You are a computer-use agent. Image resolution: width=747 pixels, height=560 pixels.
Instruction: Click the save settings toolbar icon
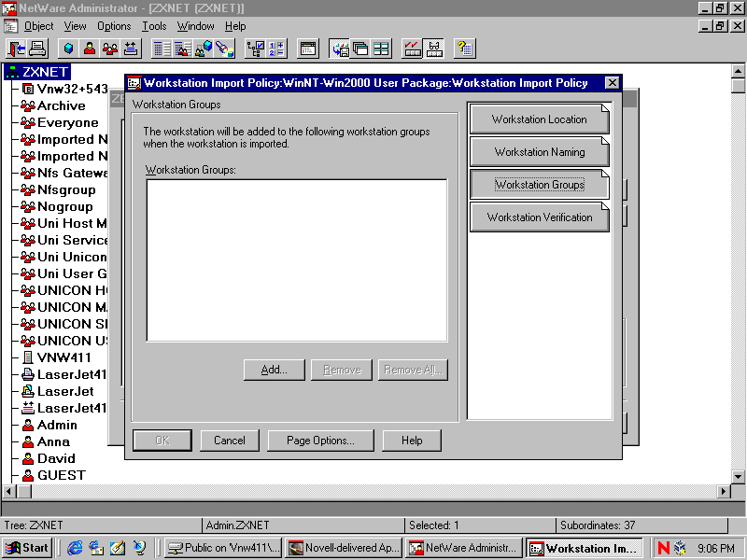tap(340, 49)
